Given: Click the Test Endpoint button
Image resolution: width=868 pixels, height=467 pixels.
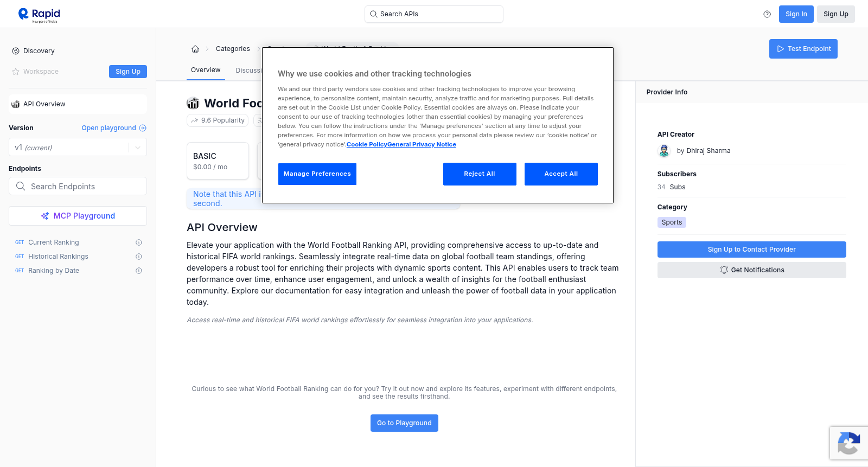Looking at the screenshot, I should 803,49.
